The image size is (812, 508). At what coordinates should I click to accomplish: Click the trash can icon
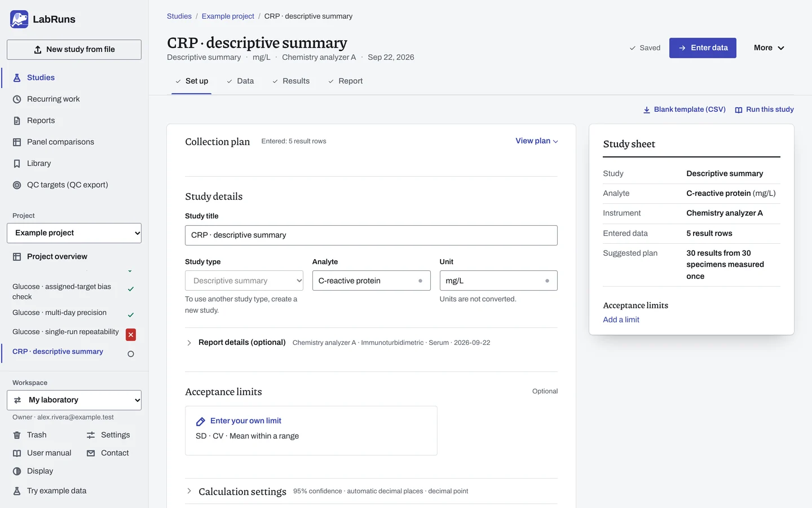[17, 435]
